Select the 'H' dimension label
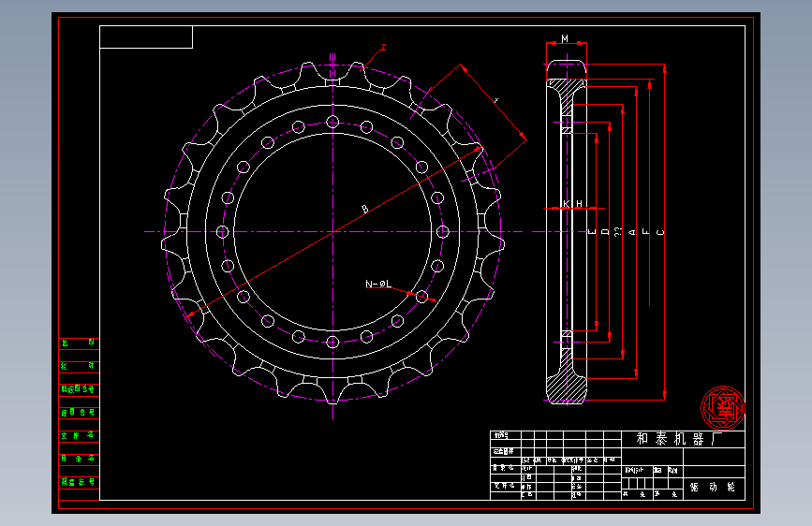812x526 pixels. pyautogui.click(x=579, y=203)
